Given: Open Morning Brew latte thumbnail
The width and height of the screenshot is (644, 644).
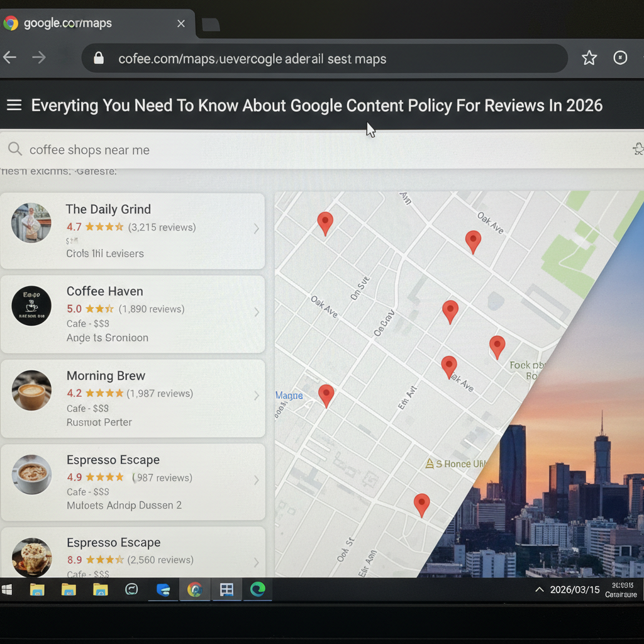Looking at the screenshot, I should click(31, 390).
